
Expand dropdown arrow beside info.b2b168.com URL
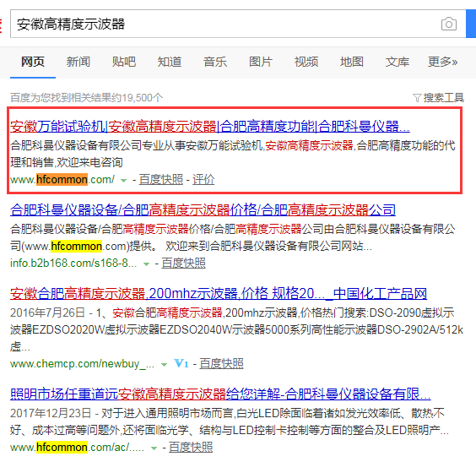[x=146, y=264]
